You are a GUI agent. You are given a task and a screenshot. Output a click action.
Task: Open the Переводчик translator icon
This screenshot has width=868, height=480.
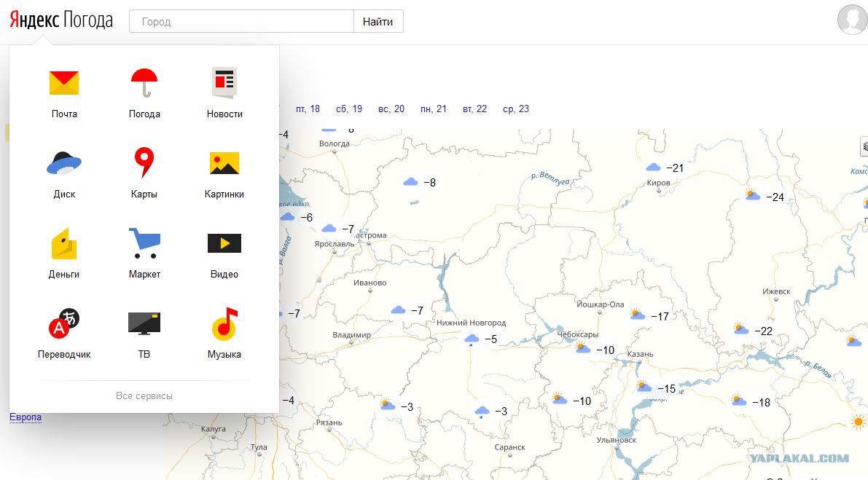point(64,323)
